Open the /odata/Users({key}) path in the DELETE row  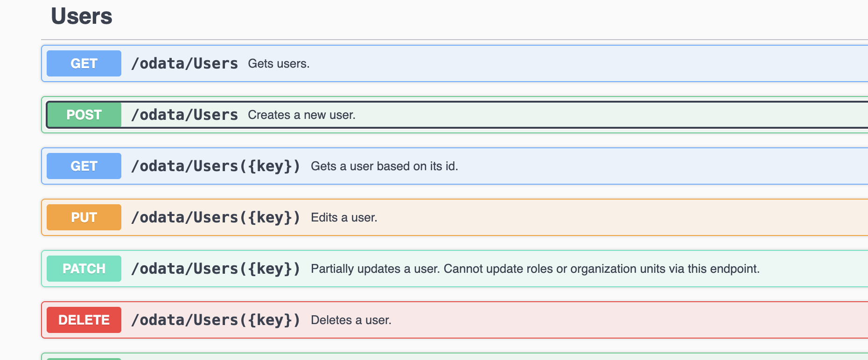tap(216, 320)
